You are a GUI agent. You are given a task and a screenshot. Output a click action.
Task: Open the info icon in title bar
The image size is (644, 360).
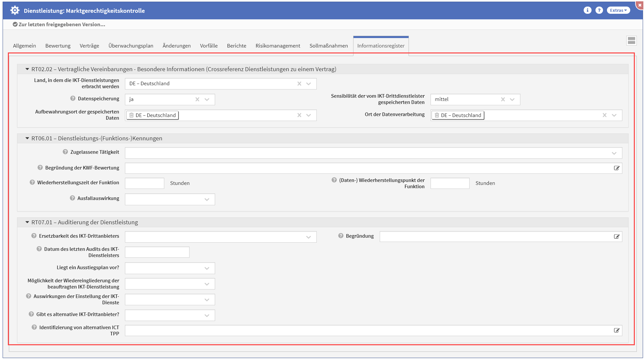click(x=587, y=10)
